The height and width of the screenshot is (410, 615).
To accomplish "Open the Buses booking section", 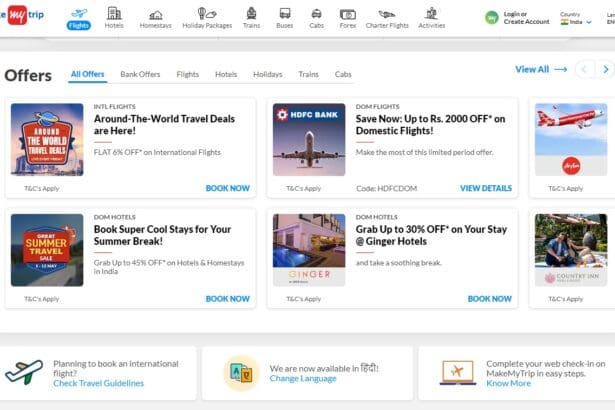I will pyautogui.click(x=285, y=19).
